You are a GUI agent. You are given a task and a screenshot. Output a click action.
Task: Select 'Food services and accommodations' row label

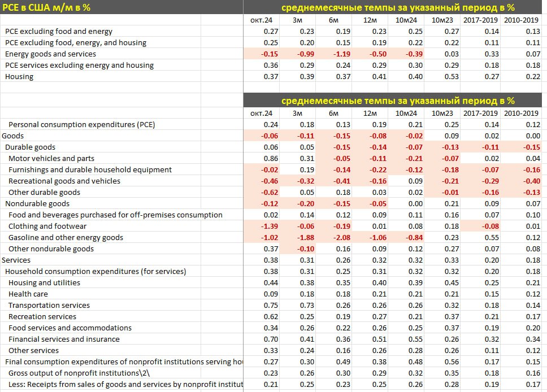[70, 328]
